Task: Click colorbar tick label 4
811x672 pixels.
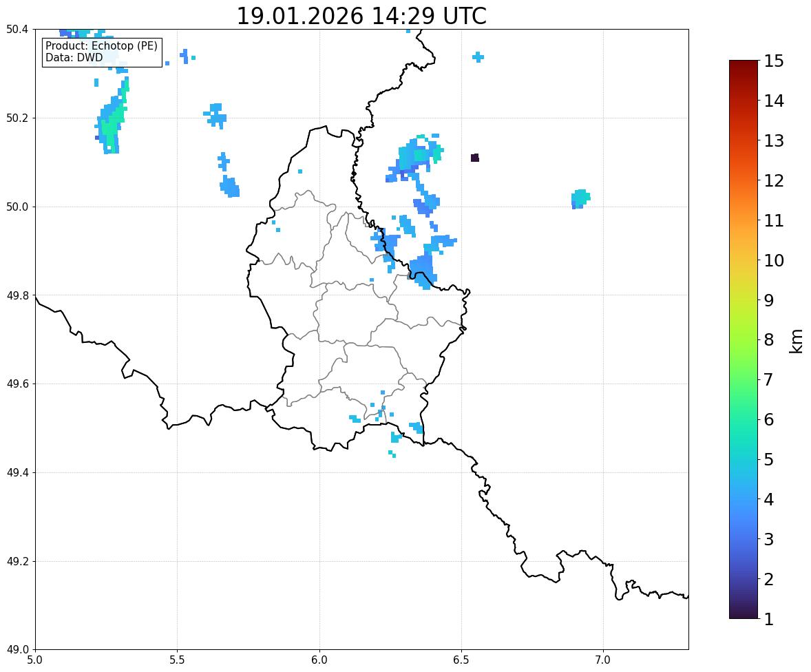Action: (769, 499)
